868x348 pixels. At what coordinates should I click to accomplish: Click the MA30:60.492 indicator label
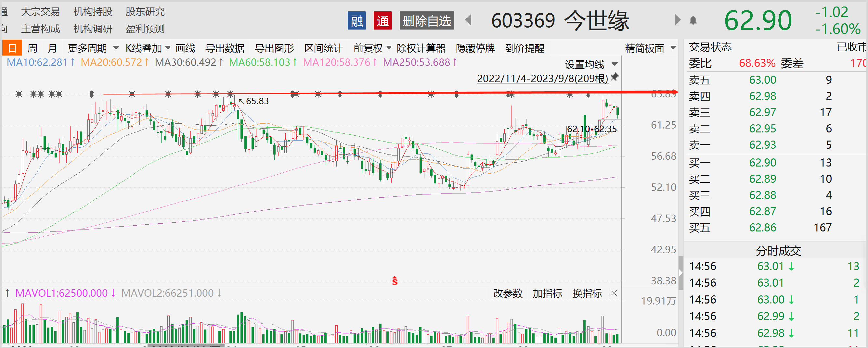[x=189, y=63]
